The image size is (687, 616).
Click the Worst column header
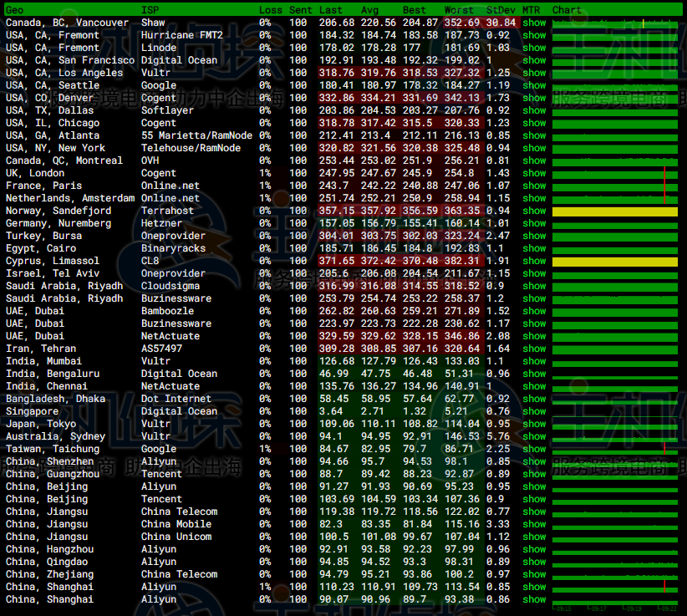tap(459, 10)
